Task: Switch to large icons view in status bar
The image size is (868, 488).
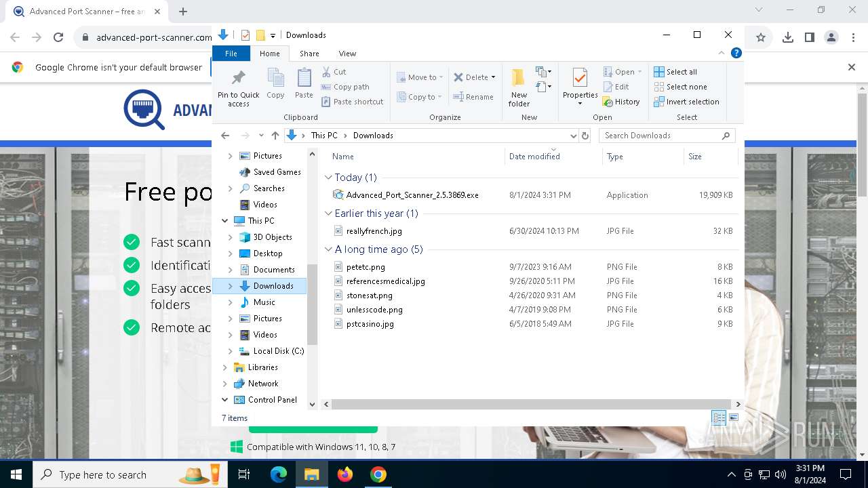Action: (x=734, y=418)
